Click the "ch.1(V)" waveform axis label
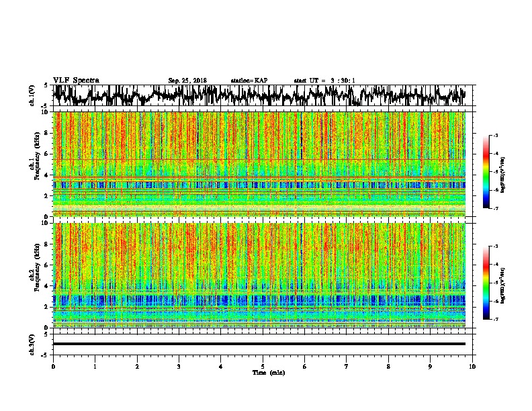The height and width of the screenshot is (411, 532). (32, 95)
